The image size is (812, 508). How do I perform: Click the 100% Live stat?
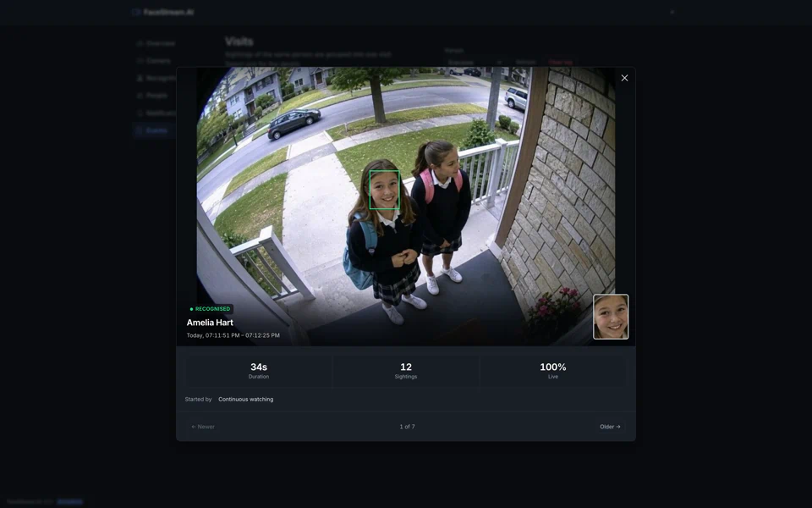point(553,371)
